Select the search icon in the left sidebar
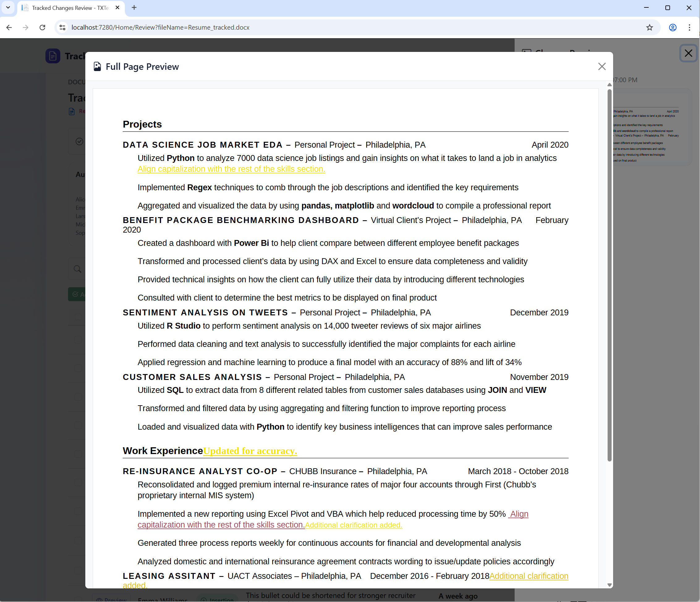The height and width of the screenshot is (602, 700). point(78,269)
